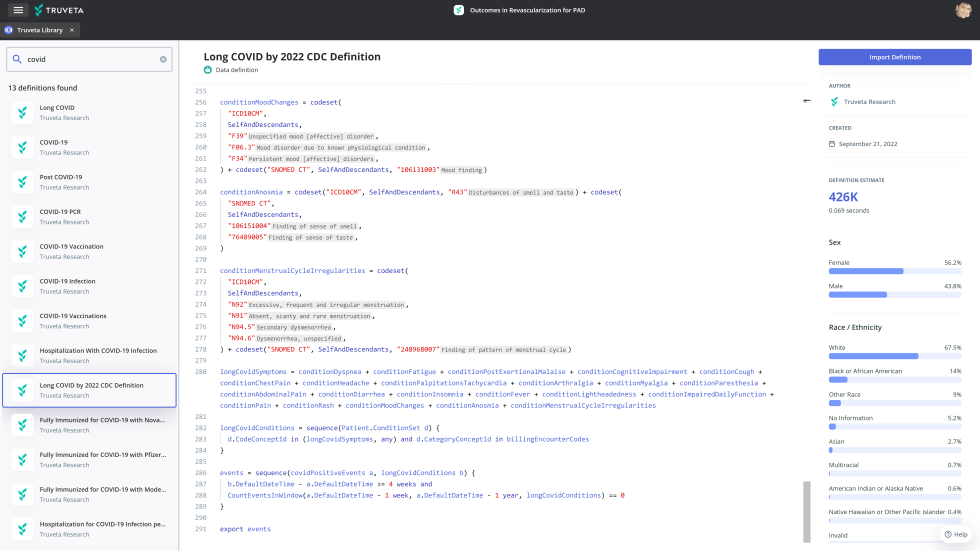Image resolution: width=980 pixels, height=551 pixels.
Task: Close the Truveta Library tab
Action: 74,30
